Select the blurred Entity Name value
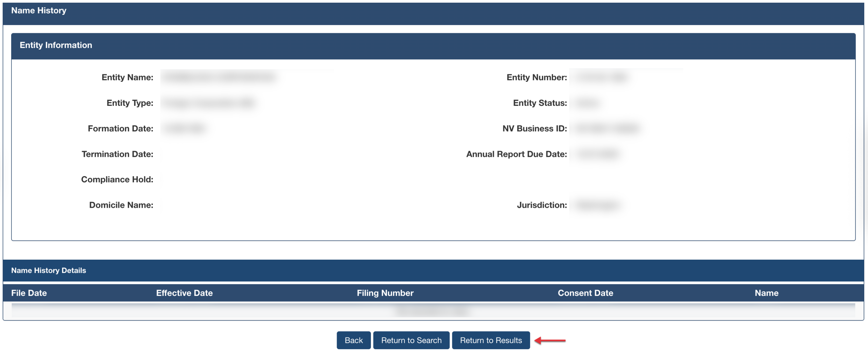 [x=219, y=77]
